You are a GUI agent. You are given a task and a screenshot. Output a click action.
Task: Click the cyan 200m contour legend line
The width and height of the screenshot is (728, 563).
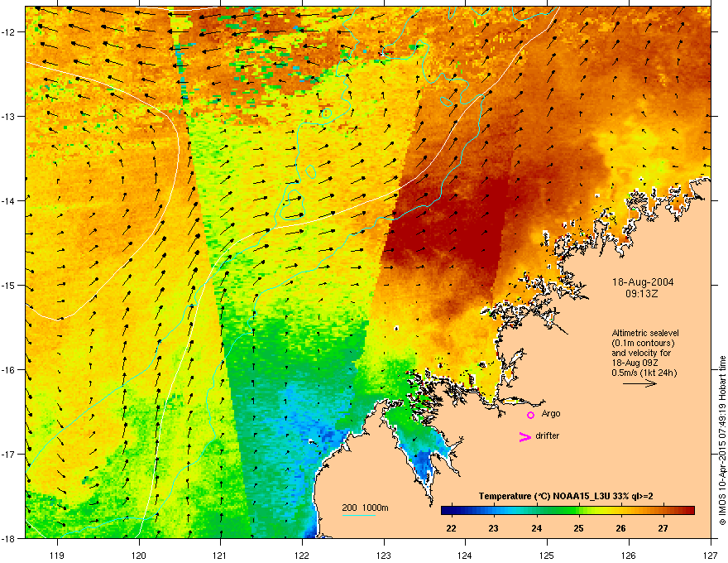(359, 515)
